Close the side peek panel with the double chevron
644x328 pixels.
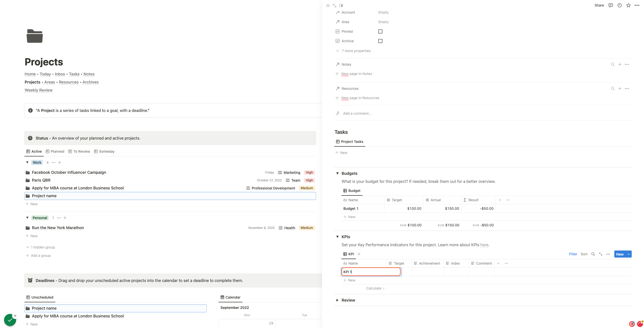coord(328,5)
